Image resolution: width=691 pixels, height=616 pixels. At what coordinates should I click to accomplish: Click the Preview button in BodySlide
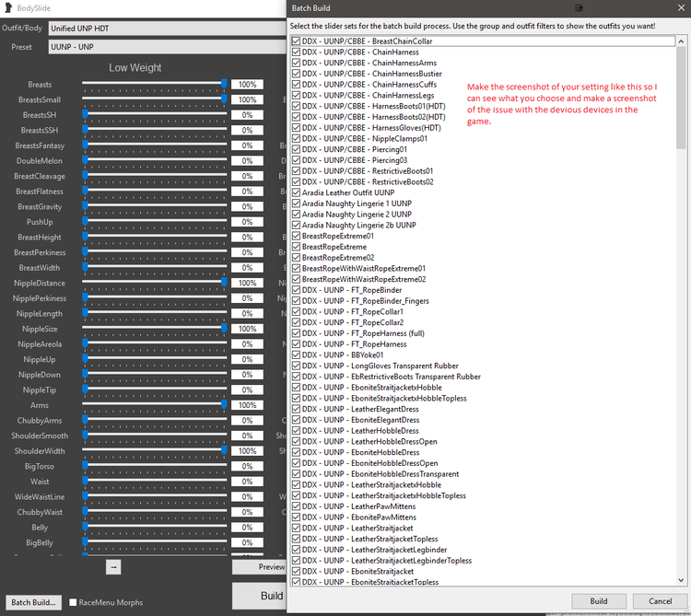click(260, 566)
